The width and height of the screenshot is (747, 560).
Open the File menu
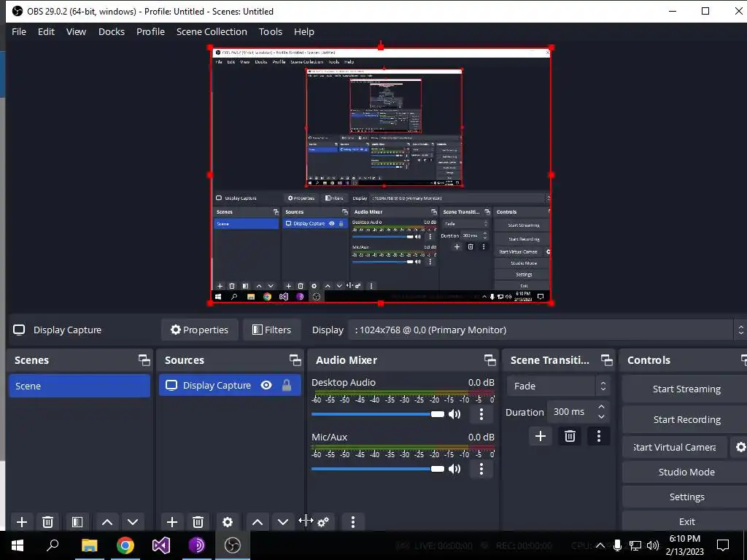tap(19, 31)
